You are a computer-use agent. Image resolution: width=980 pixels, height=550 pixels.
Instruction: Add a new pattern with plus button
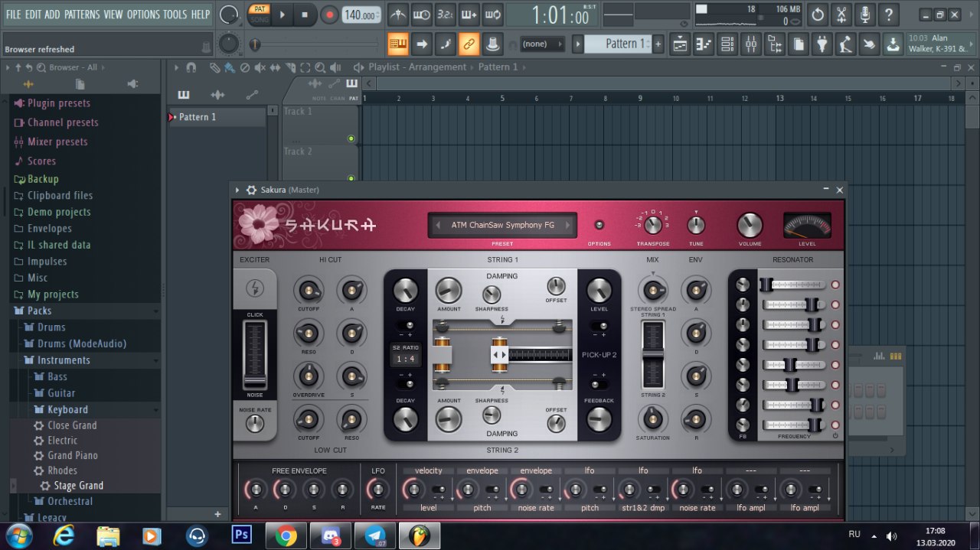point(658,44)
